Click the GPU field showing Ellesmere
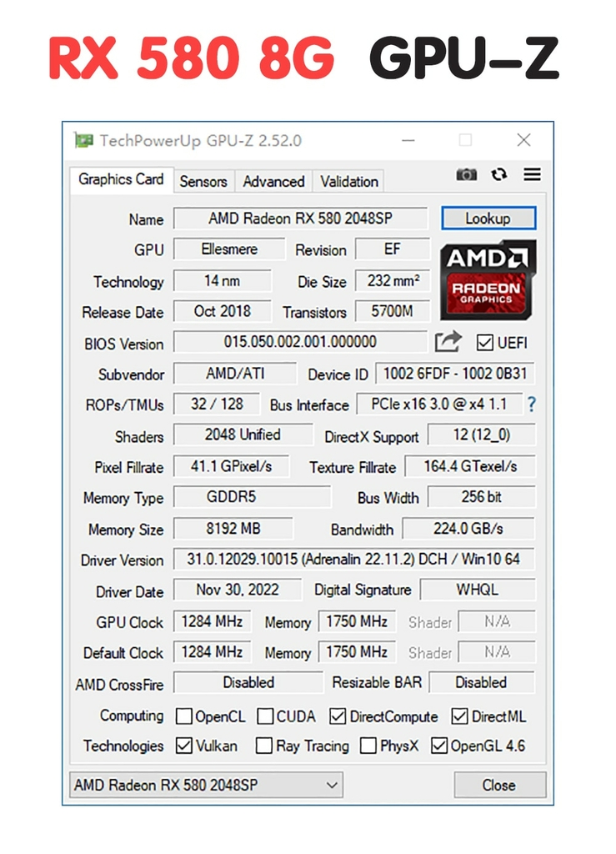Image resolution: width=616 pixels, height=854 pixels. point(229,249)
